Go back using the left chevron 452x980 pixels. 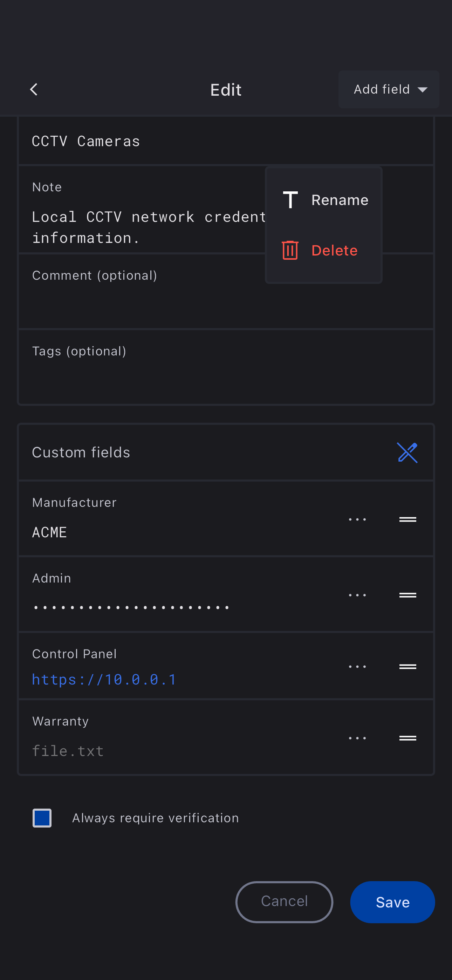click(x=34, y=90)
